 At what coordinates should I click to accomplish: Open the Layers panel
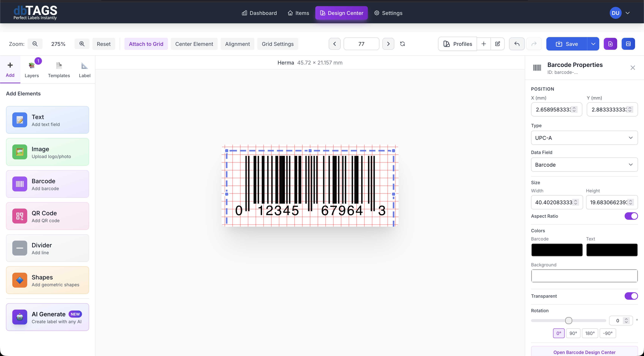click(x=32, y=69)
